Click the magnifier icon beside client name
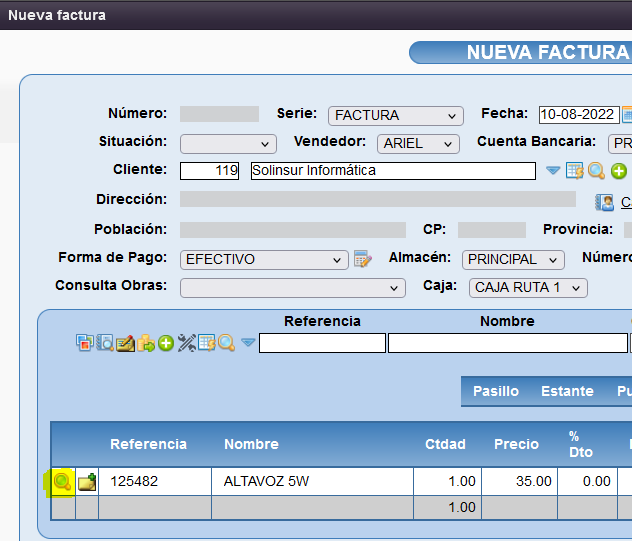The image size is (632, 541). click(x=596, y=171)
